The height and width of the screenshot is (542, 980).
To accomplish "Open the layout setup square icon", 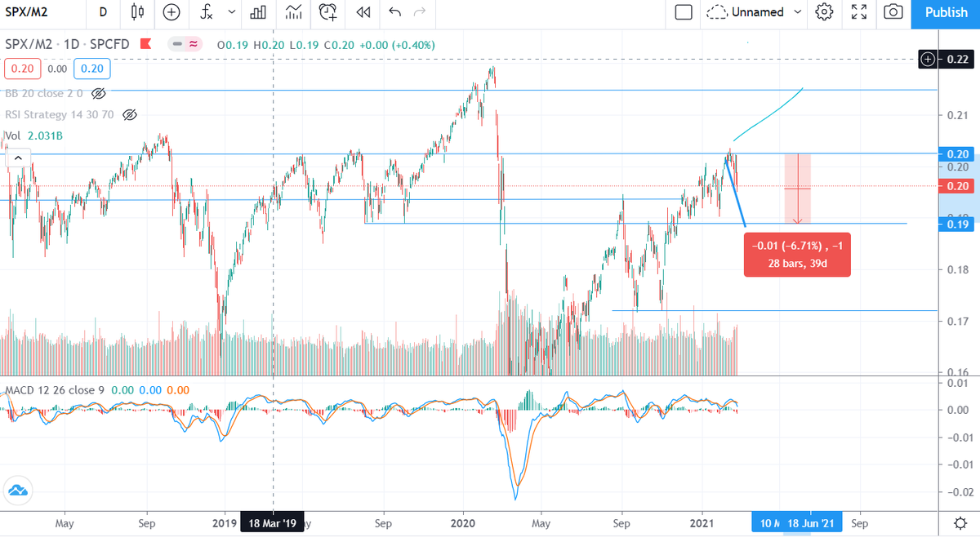I will [x=684, y=12].
